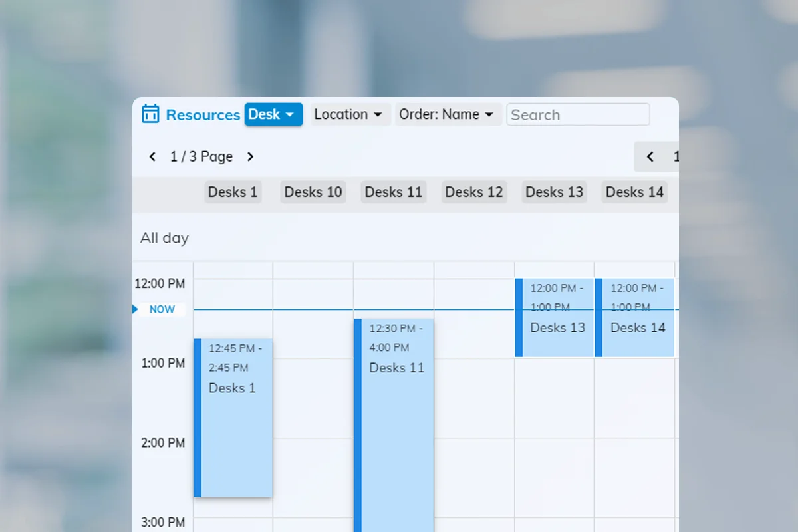798x532 pixels.
Task: Select the Desks 1 column header
Action: tap(233, 192)
